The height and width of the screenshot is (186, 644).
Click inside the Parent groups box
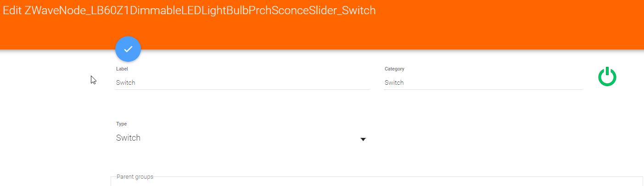click(367, 182)
